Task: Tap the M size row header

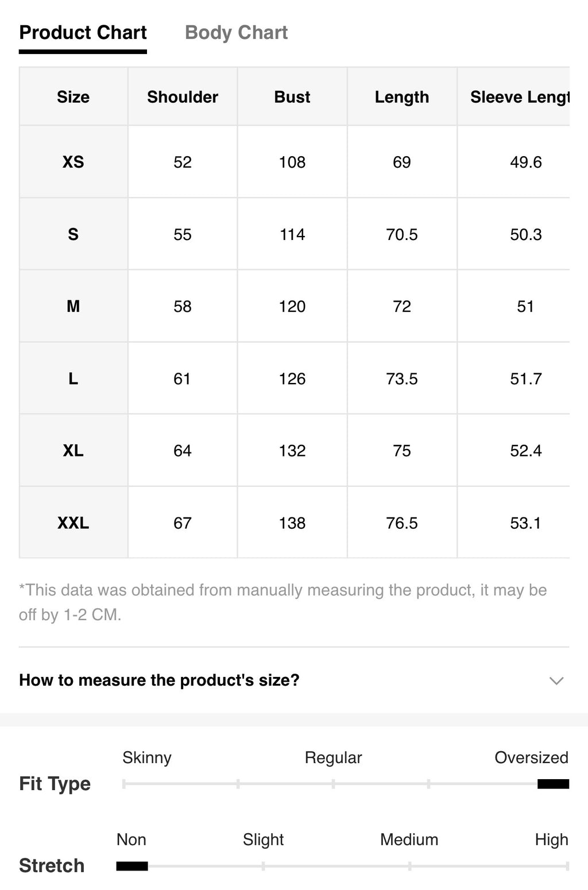Action: tap(73, 306)
